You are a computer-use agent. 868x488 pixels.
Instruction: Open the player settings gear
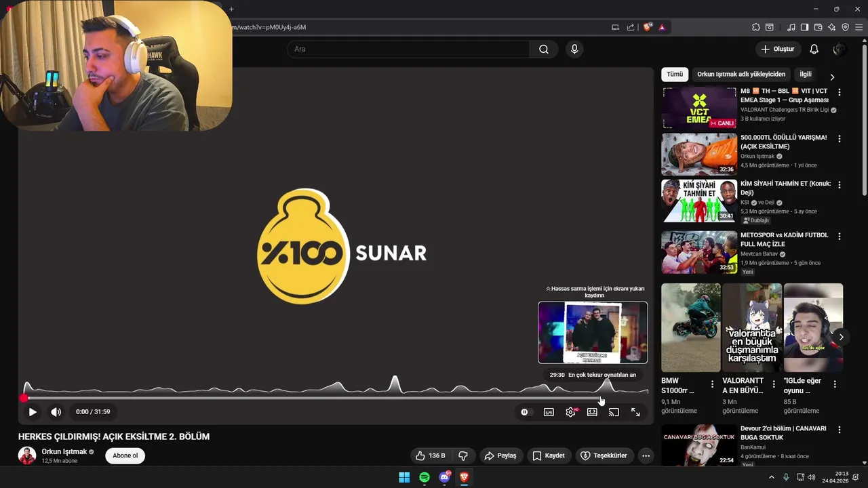[x=571, y=412]
